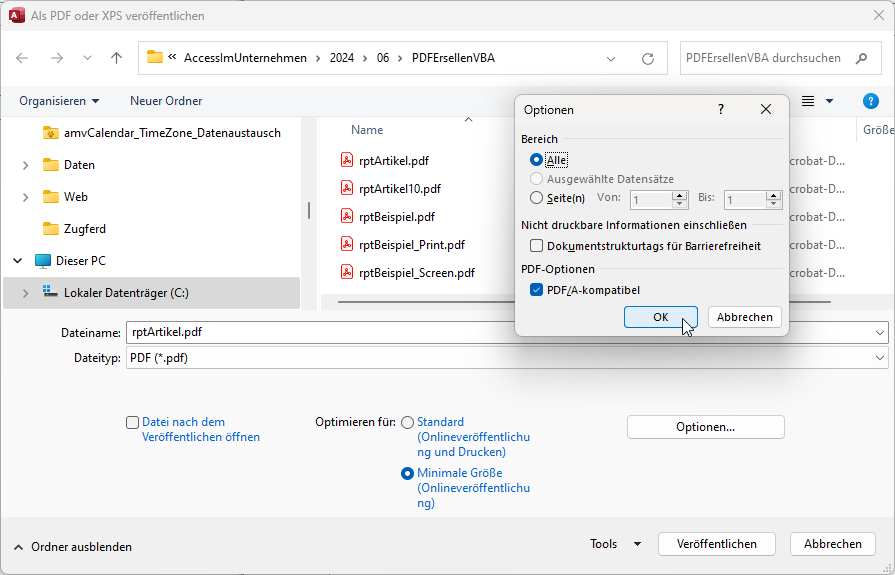Click the Forward navigation arrow

[x=57, y=58]
